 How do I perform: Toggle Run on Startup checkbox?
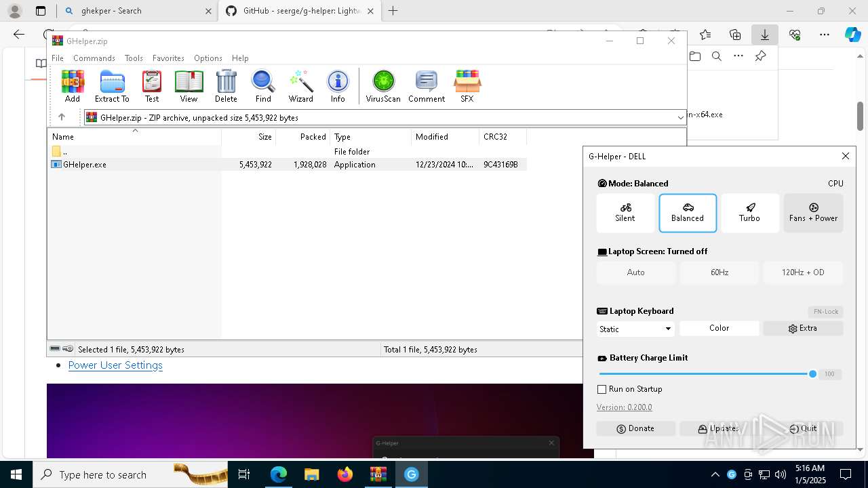tap(601, 389)
